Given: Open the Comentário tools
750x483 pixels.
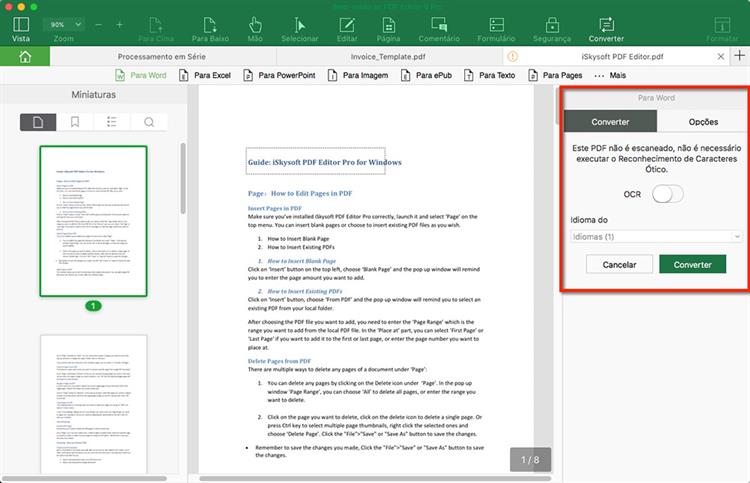Looking at the screenshot, I should pyautogui.click(x=439, y=29).
